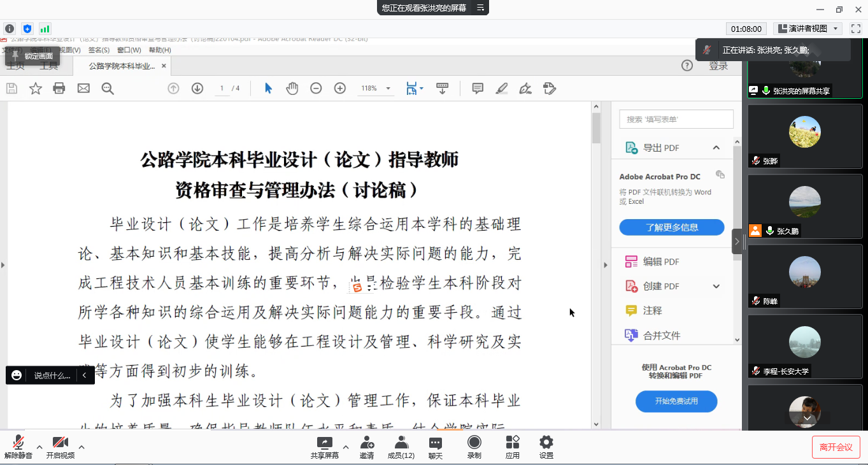Click the 搜索 '填写表单' search field
This screenshot has width=868, height=465.
676,119
